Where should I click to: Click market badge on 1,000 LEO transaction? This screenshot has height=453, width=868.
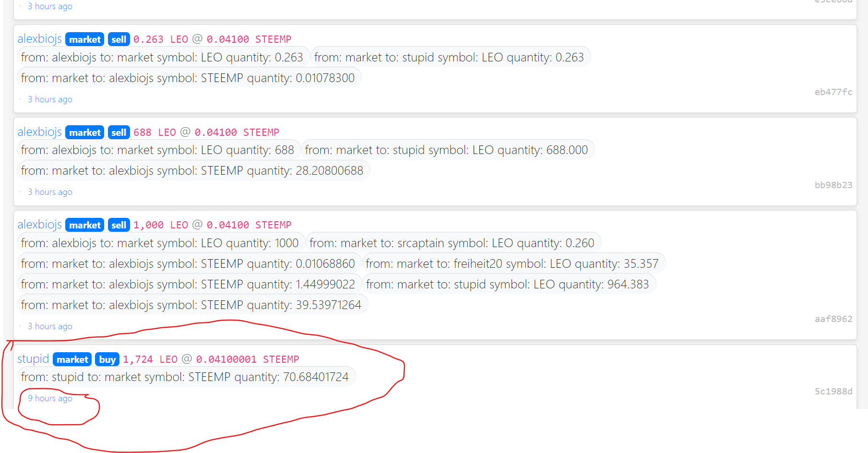85,225
